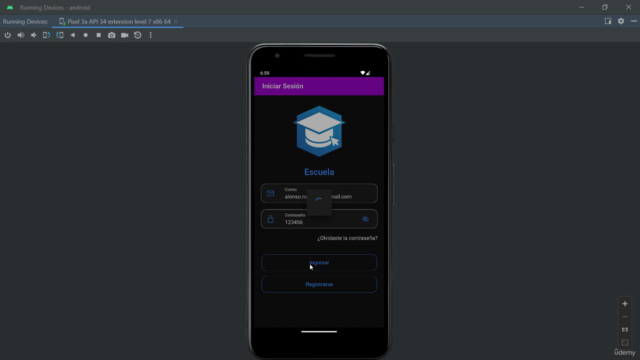Viewport: 640px width, 360px height.
Task: Click the Ingresar button
Action: 319,263
